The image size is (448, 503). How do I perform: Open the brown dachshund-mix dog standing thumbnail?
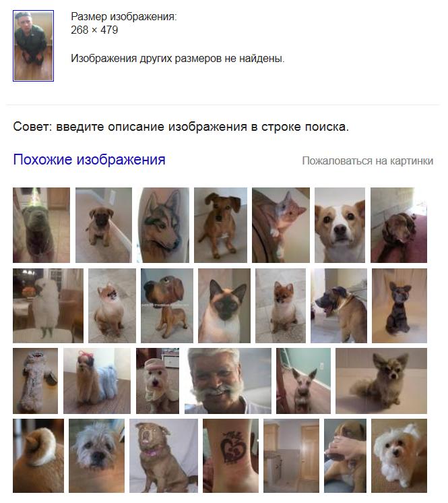click(x=220, y=225)
